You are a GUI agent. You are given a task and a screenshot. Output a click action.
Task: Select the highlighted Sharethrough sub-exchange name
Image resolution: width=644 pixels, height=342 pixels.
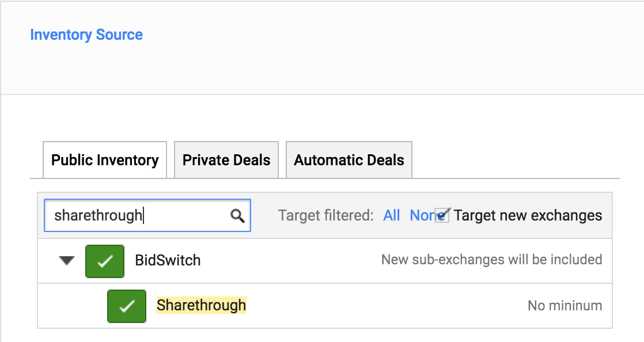201,305
